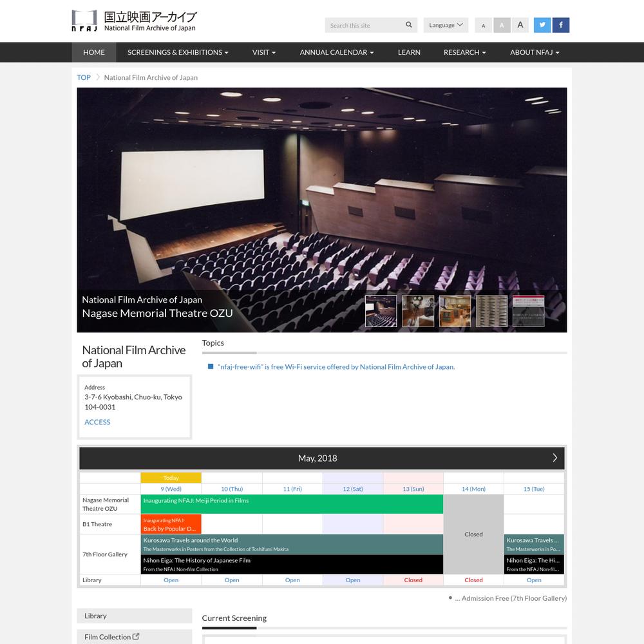Open Inaugurating NFAJ: Meiji Period event

click(292, 504)
